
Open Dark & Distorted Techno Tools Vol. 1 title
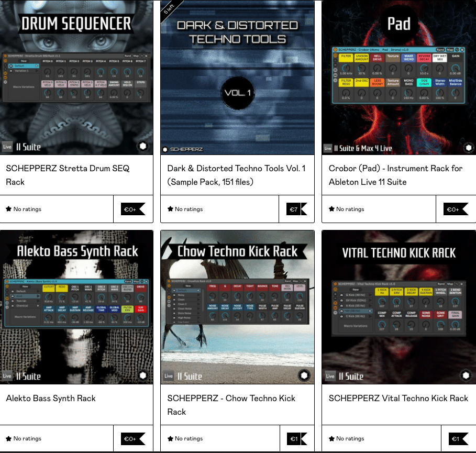tap(236, 175)
